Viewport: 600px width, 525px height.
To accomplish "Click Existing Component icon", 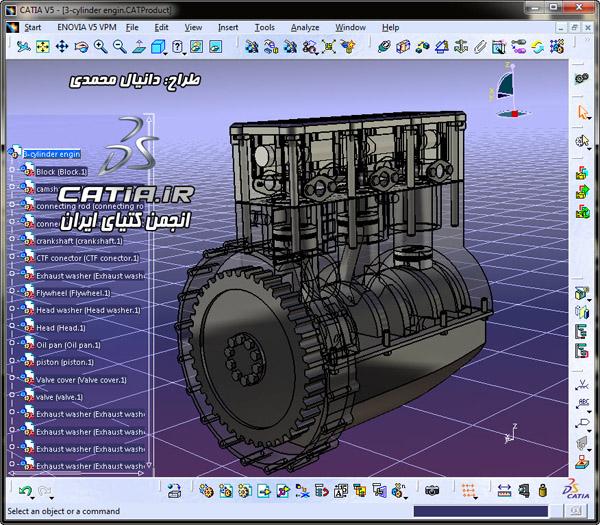I will (264, 490).
